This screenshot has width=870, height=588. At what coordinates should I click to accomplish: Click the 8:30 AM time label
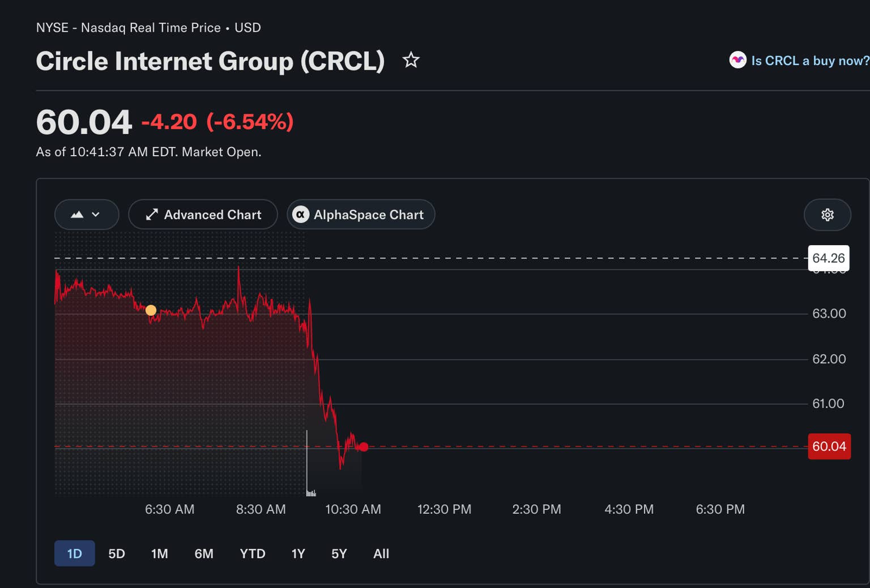pyautogui.click(x=261, y=509)
